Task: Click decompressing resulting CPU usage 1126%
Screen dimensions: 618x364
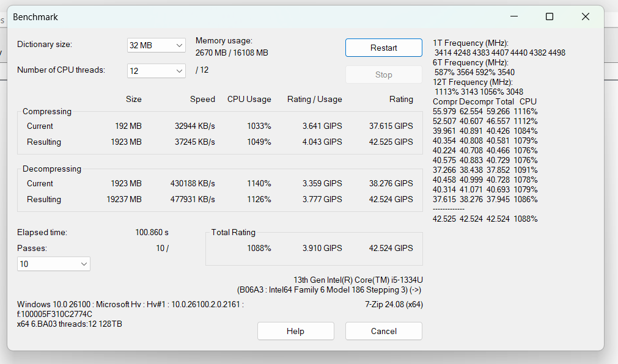Action: click(259, 199)
